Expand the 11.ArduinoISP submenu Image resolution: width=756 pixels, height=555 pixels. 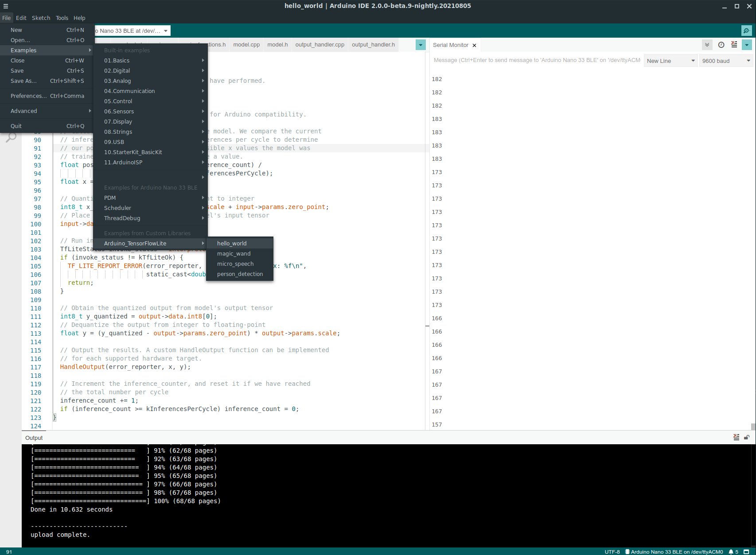tap(150, 162)
